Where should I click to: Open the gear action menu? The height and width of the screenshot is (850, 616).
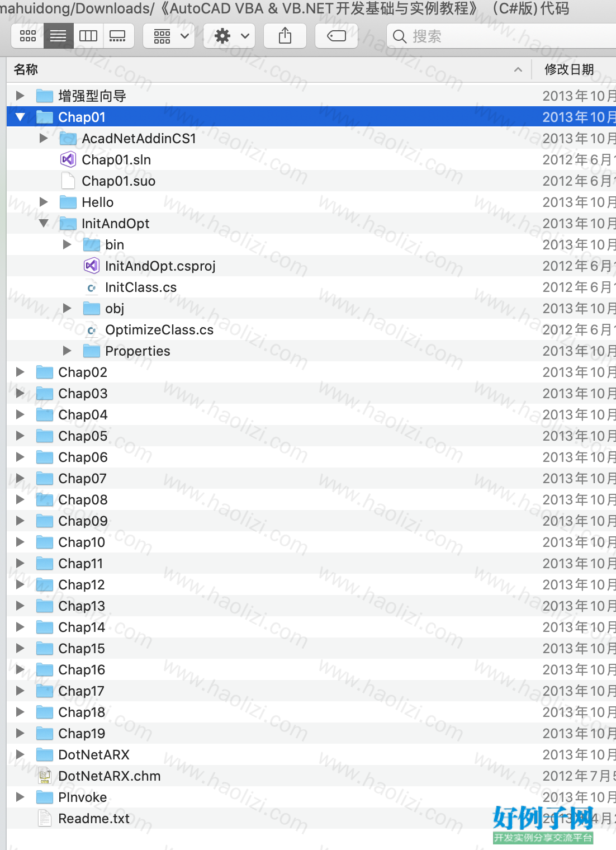click(230, 36)
